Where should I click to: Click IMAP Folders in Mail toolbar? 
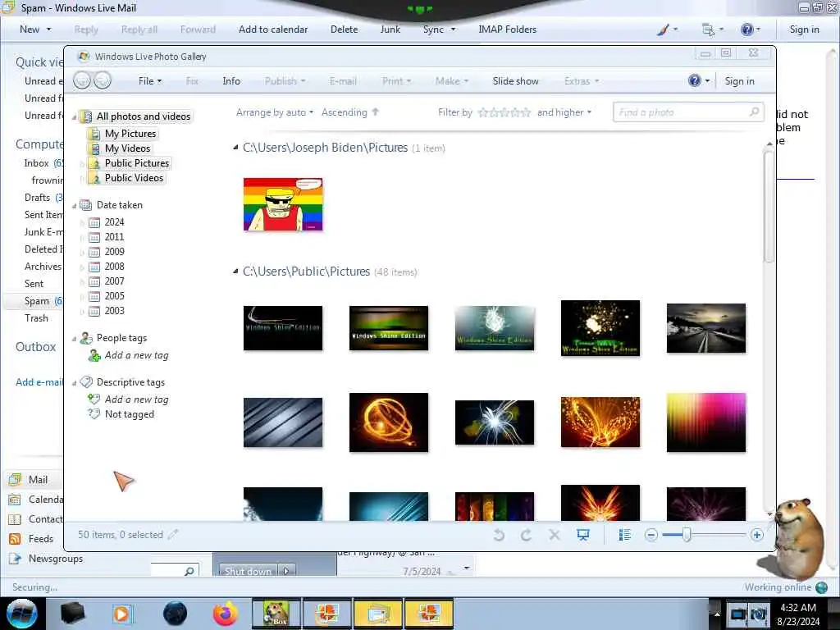[507, 30]
